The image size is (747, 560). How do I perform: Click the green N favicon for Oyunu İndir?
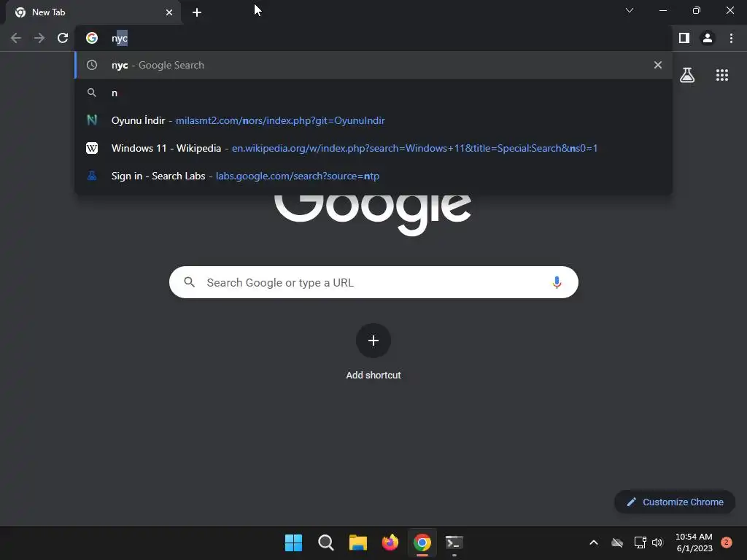pyautogui.click(x=92, y=120)
